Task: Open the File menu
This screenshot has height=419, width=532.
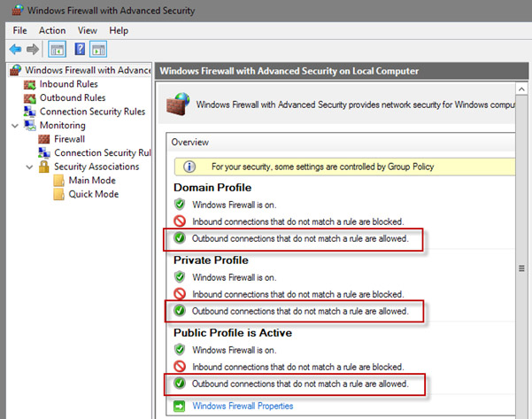Action: pos(19,30)
